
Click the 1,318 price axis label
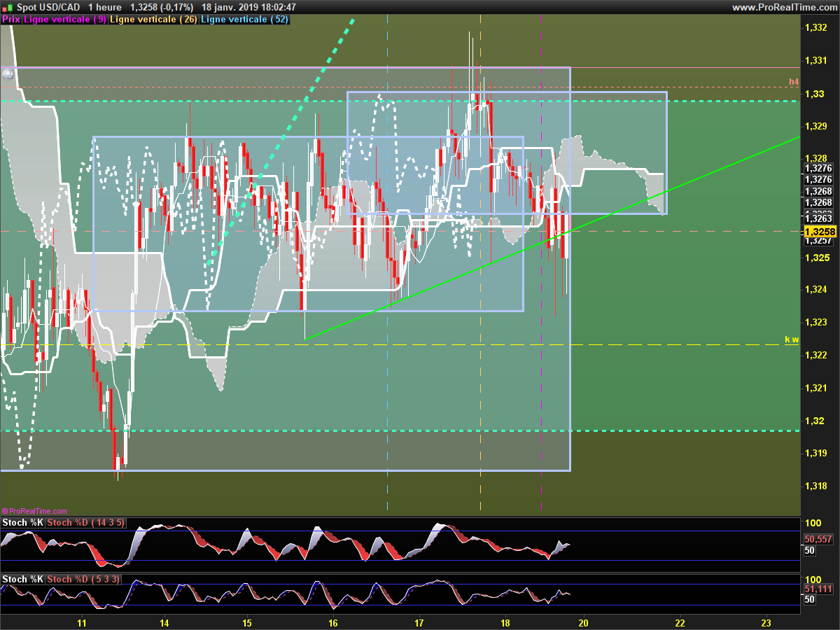pos(816,486)
